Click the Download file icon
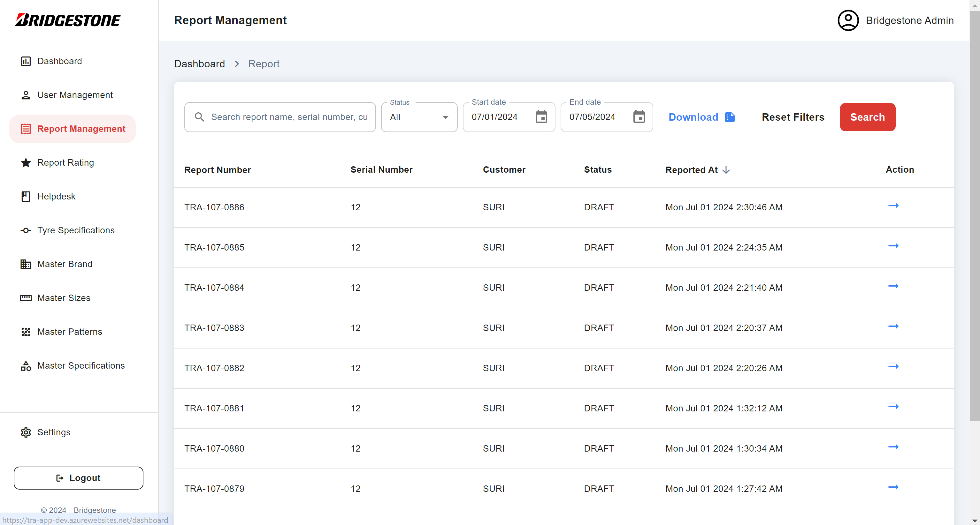The width and height of the screenshot is (980, 525). click(x=730, y=117)
